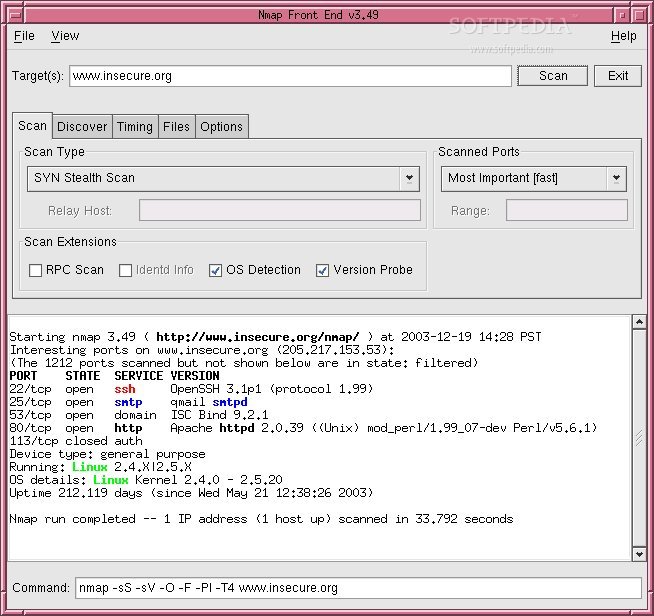The image size is (654, 616).
Task: Click the 'Nmap run completed' summary line
Action: point(261,519)
